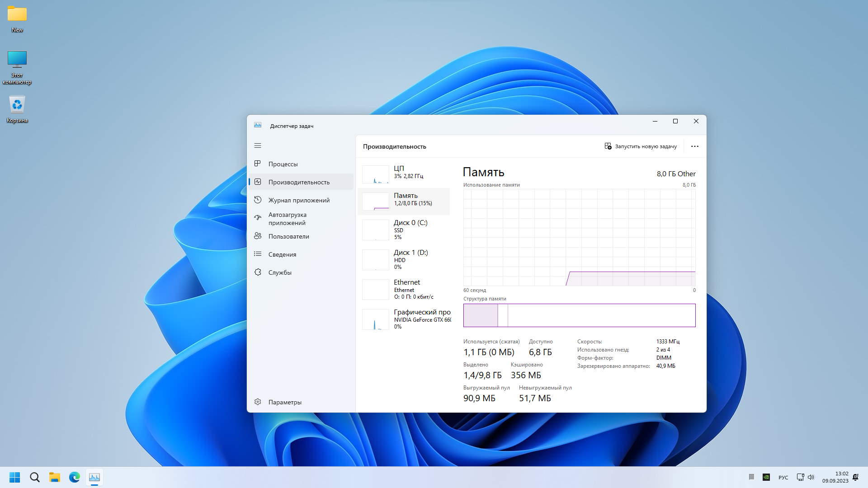Viewport: 868px width, 488px height.
Task: Open the taskbar clock and date
Action: click(835, 477)
